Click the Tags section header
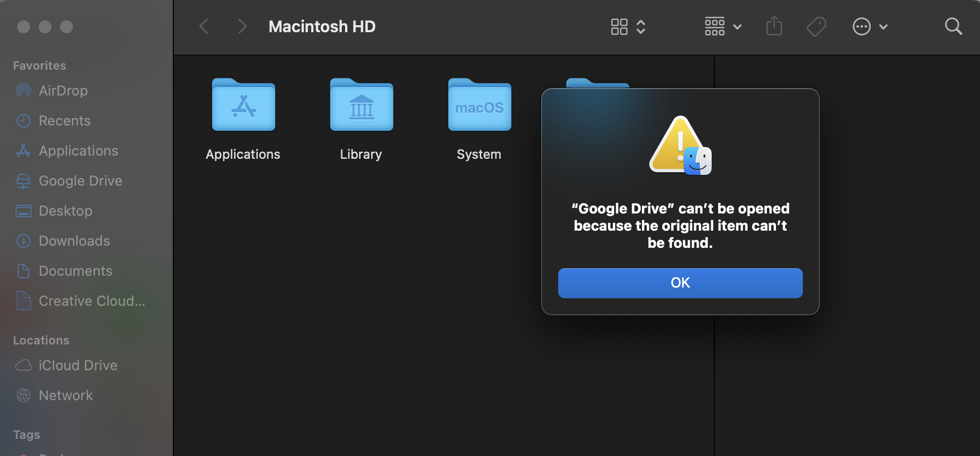 (26, 435)
